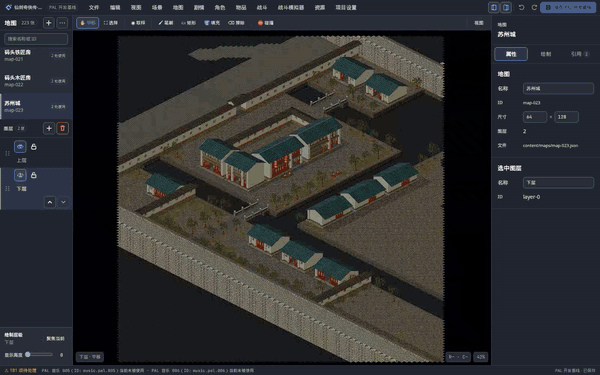Click the undo arrow icon
600x375 pixels.
521,8
